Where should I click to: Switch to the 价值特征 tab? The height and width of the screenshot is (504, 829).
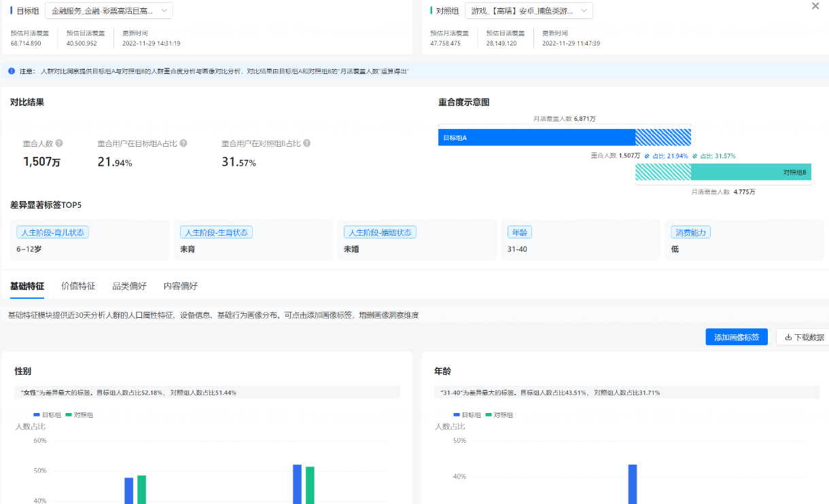tap(77, 286)
